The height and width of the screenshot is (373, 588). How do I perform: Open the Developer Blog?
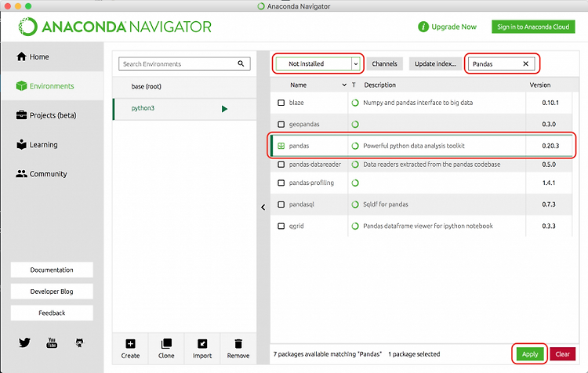[52, 292]
